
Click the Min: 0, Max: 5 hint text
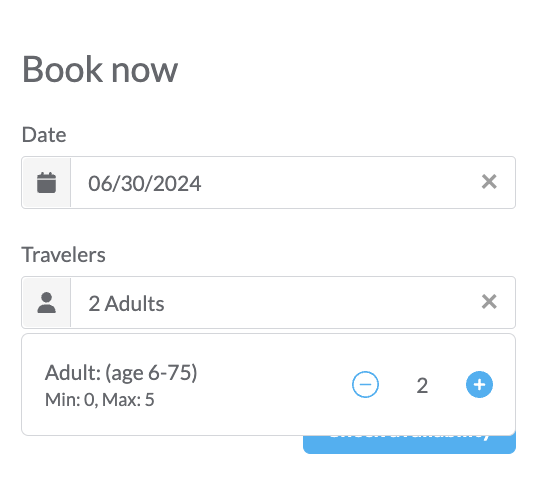(x=100, y=400)
